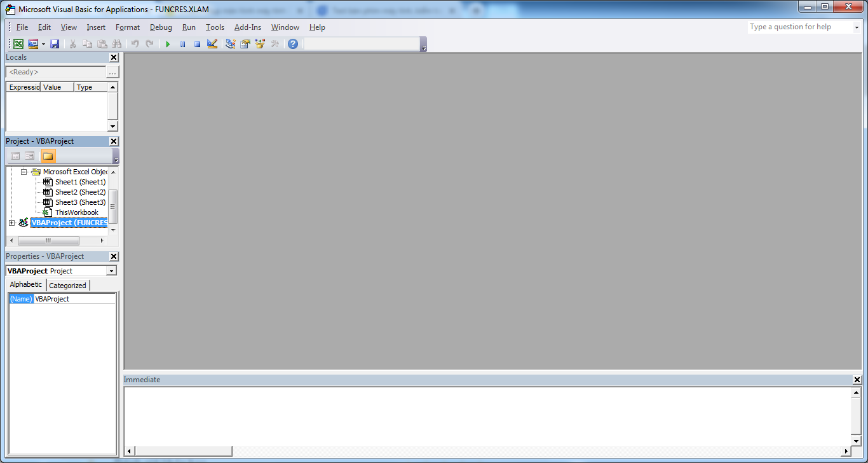
Task: Close the Project - VBAProject panel
Action: click(x=114, y=141)
